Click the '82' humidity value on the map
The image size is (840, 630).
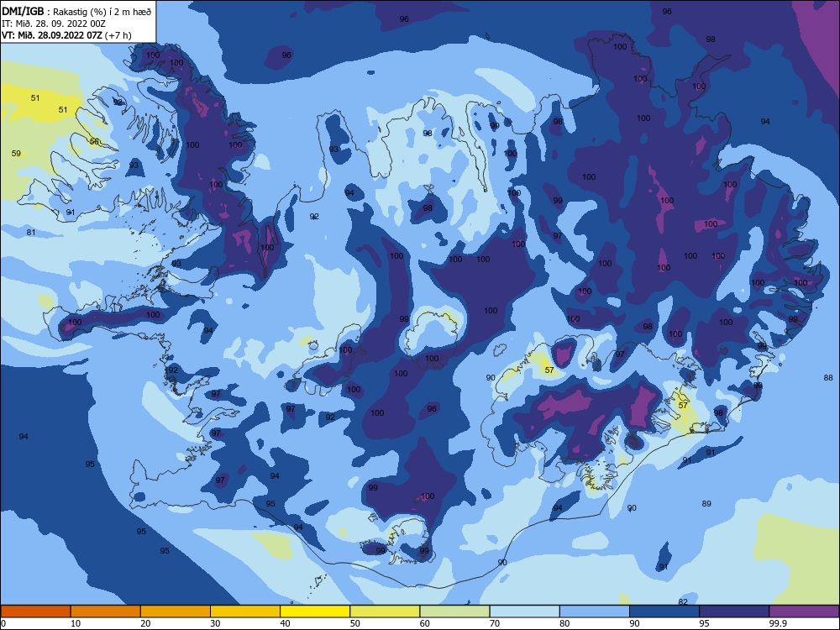point(682,602)
